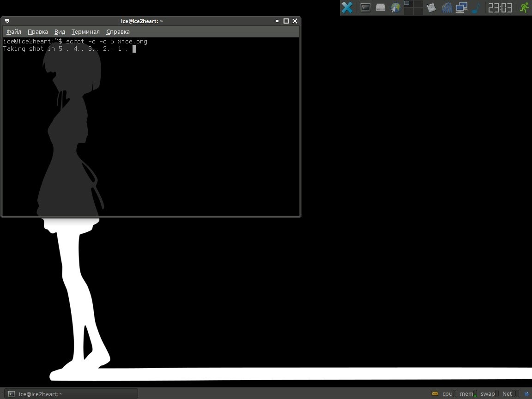Click the scrot -c -d 5 xfce.png command
The width and height of the screenshot is (532, 399).
point(107,42)
